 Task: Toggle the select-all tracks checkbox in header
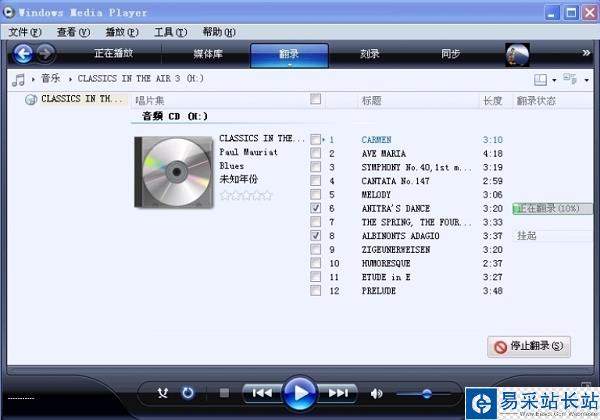click(x=315, y=99)
